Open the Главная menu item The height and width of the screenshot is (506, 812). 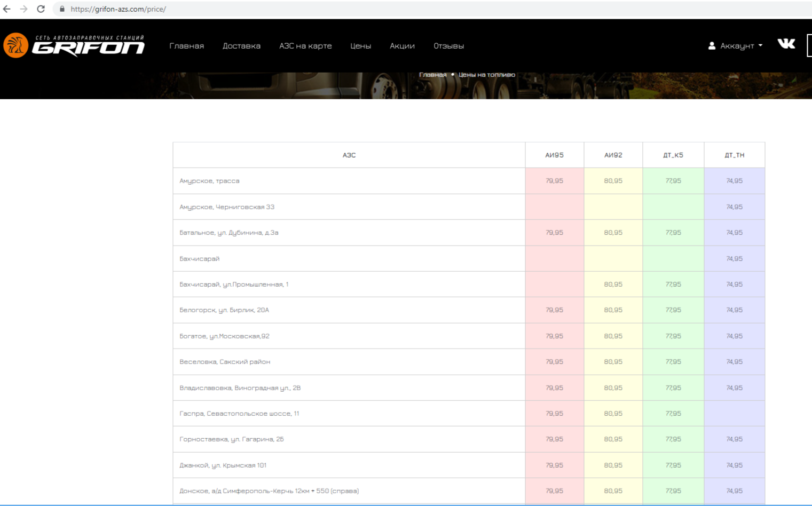186,46
